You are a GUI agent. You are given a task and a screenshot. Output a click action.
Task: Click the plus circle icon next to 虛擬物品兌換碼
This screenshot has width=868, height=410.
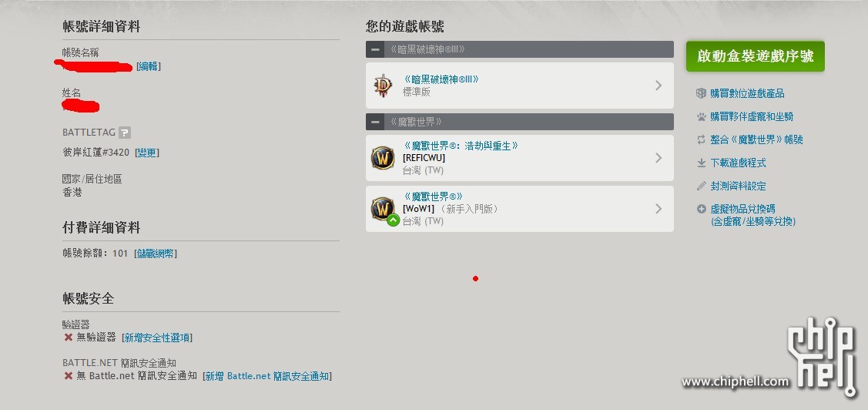pyautogui.click(x=702, y=209)
